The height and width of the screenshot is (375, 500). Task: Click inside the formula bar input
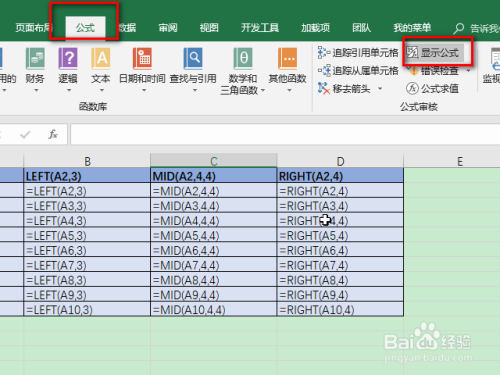[285, 134]
